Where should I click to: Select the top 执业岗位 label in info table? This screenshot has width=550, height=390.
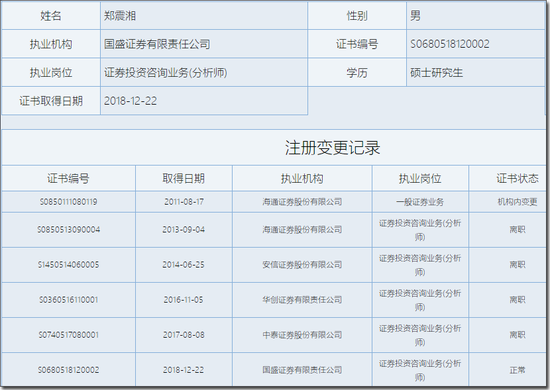point(51,73)
